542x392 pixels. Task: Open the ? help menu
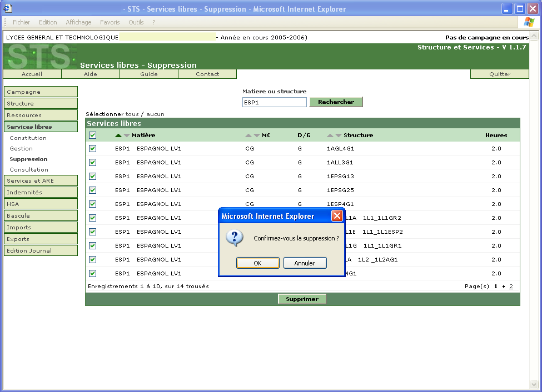click(154, 22)
